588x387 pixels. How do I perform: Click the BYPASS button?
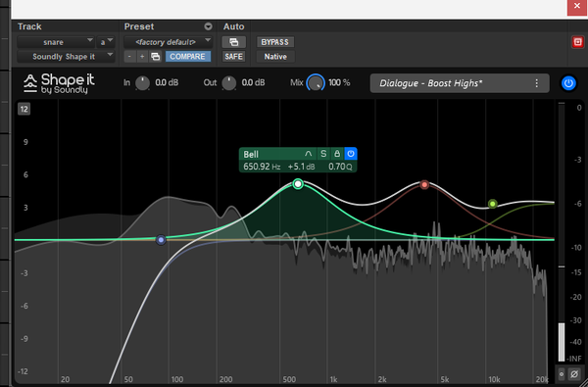click(x=275, y=42)
